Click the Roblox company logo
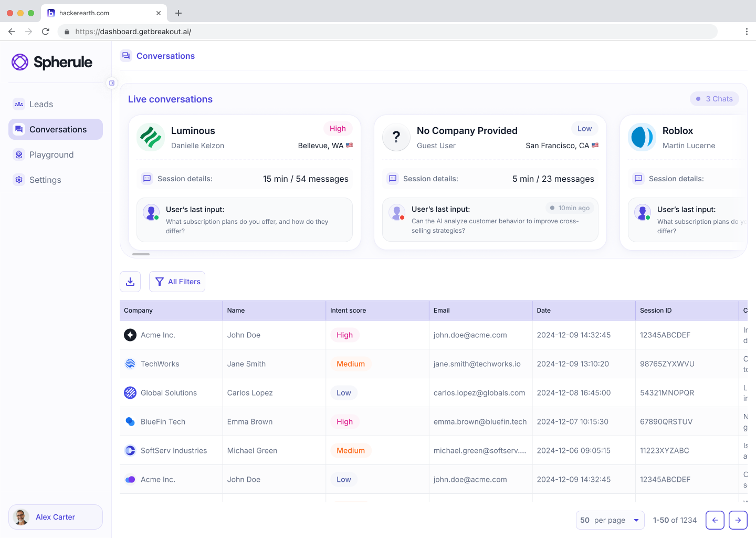Image resolution: width=756 pixels, height=538 pixels. (x=642, y=137)
